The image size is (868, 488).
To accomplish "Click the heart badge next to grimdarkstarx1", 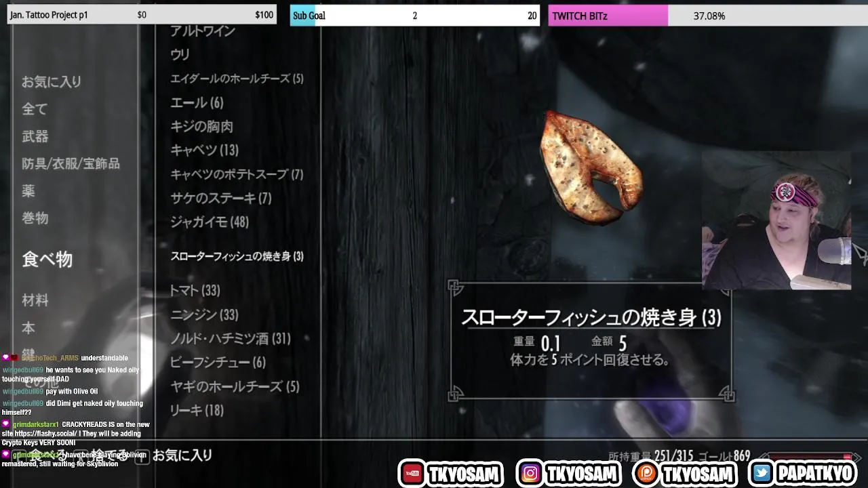I will coord(5,424).
